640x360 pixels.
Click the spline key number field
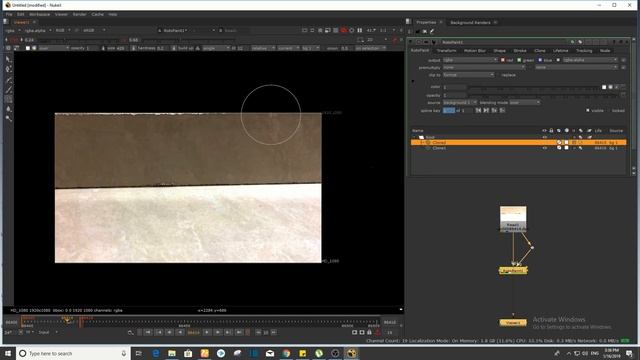(449, 111)
